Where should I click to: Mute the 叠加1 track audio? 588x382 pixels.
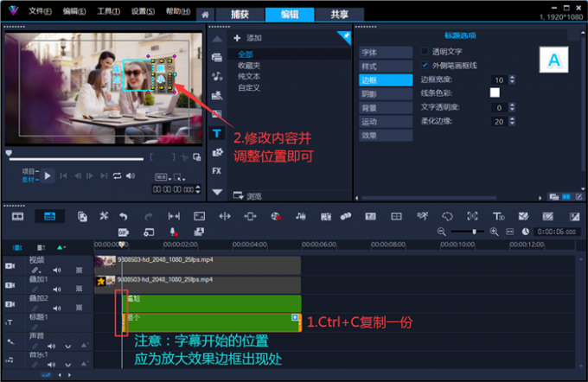tap(57, 289)
